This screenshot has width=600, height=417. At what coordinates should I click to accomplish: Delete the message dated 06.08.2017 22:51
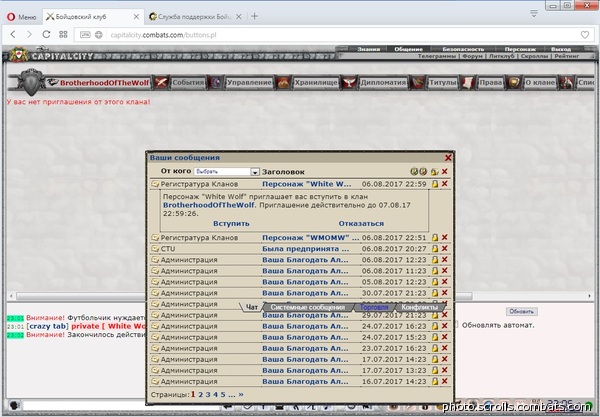444,238
